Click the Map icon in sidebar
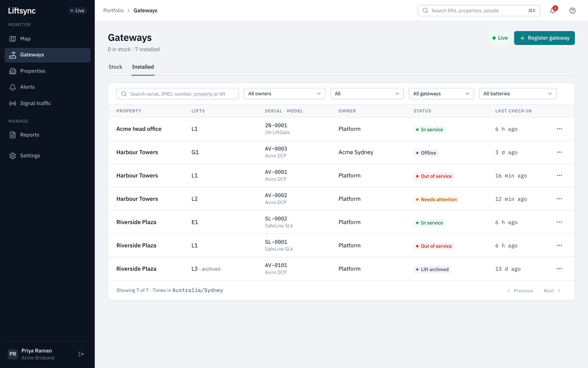The height and width of the screenshot is (368, 588). click(x=13, y=39)
